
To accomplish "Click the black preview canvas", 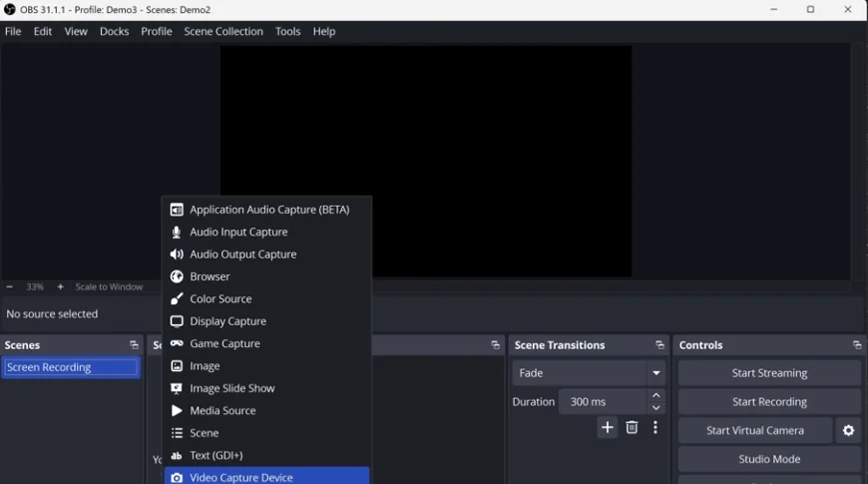I will point(426,161).
